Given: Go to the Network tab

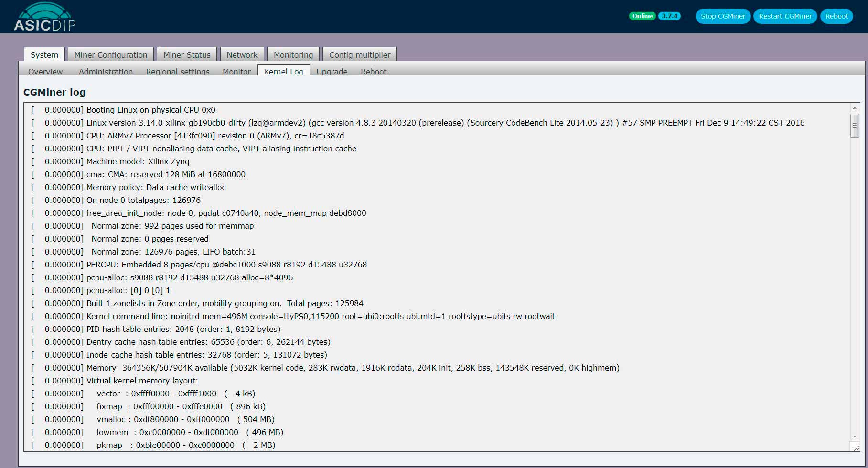Looking at the screenshot, I should [x=242, y=55].
